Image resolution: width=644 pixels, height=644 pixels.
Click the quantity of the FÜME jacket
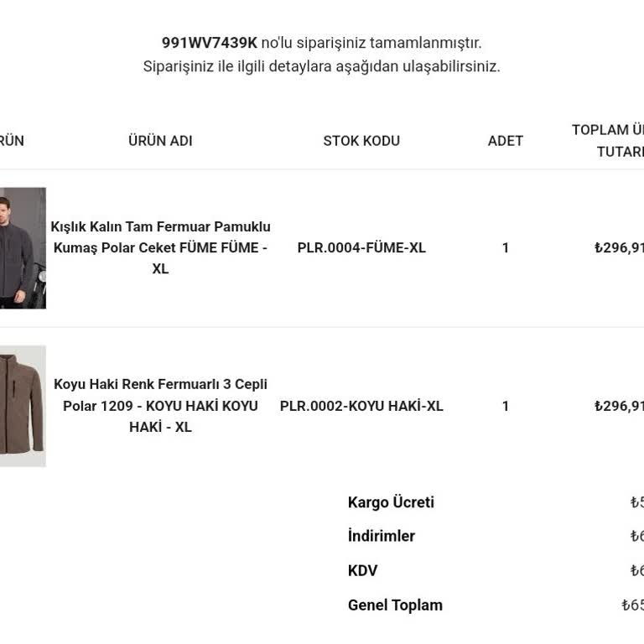coord(505,248)
